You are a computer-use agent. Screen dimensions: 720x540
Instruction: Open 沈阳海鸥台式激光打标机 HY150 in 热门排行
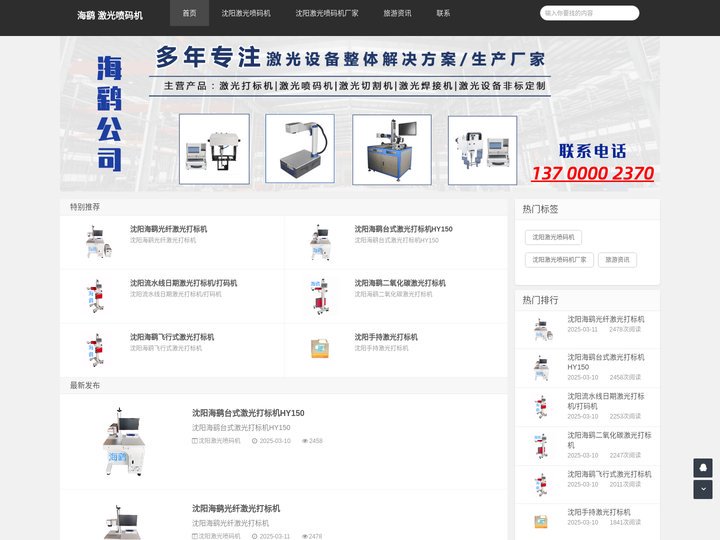point(606,362)
